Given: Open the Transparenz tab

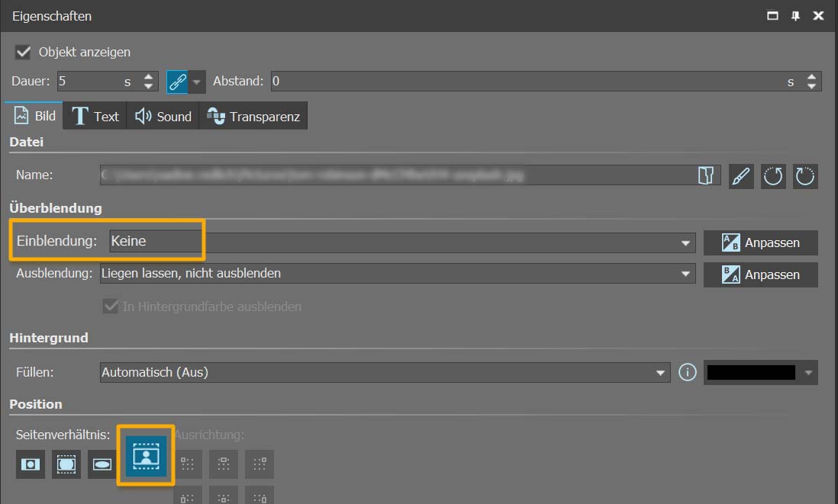Looking at the screenshot, I should (254, 117).
